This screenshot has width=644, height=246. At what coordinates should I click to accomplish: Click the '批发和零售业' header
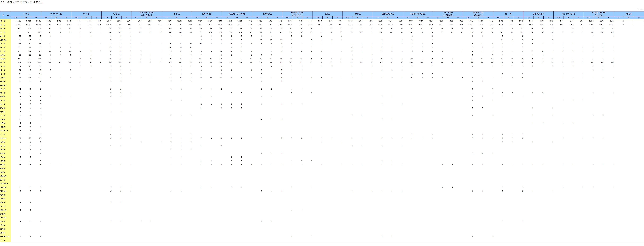click(x=207, y=14)
